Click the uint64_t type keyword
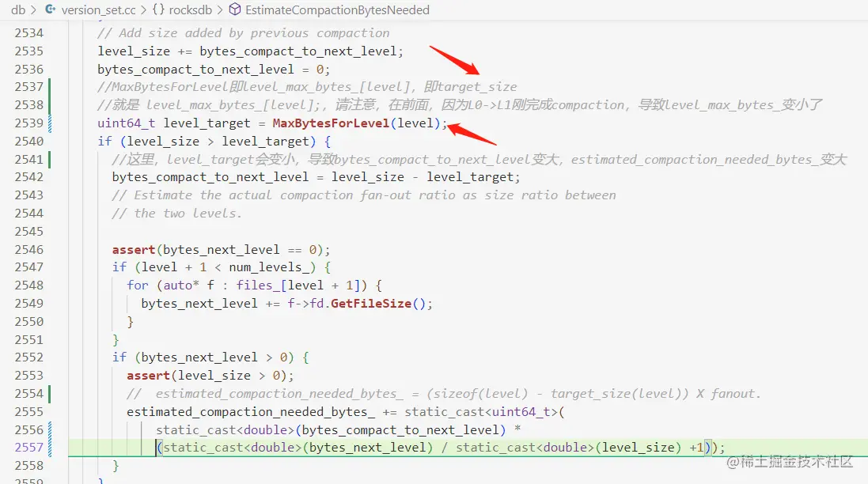Viewport: 868px width, 484px height. click(127, 123)
